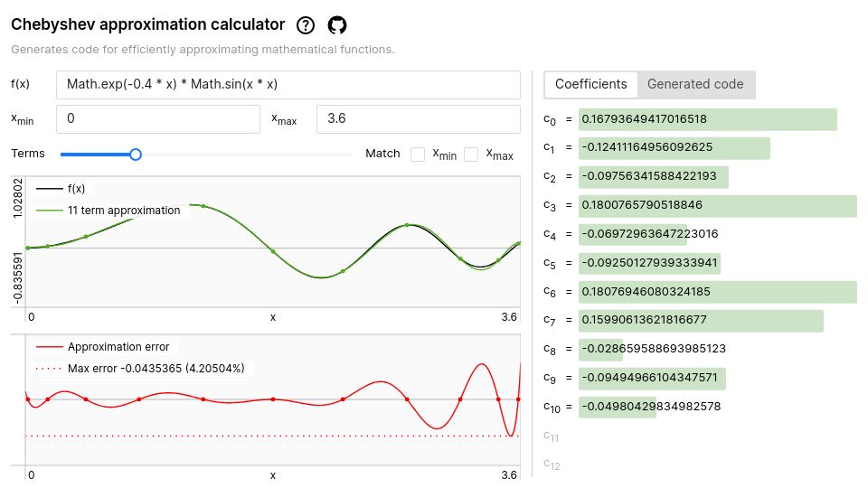Click the -0.835591 y-axis minimum label
Image resolution: width=868 pixels, height=488 pixels.
[18, 278]
